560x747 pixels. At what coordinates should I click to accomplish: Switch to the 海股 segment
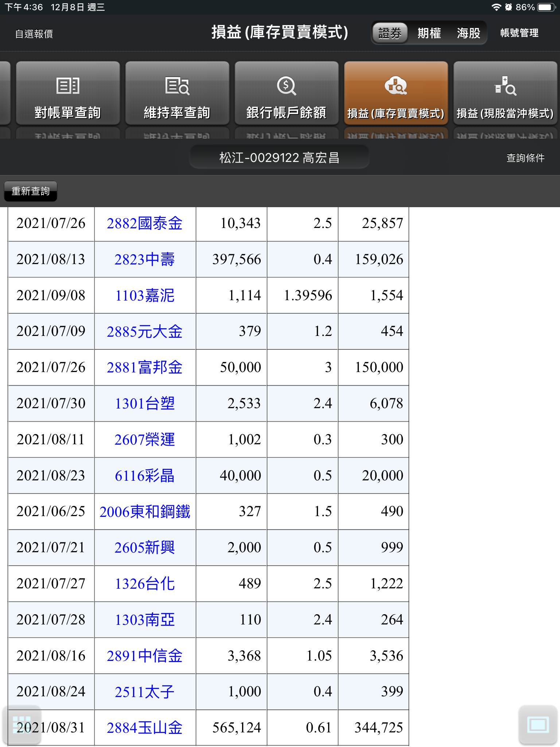[x=468, y=33]
